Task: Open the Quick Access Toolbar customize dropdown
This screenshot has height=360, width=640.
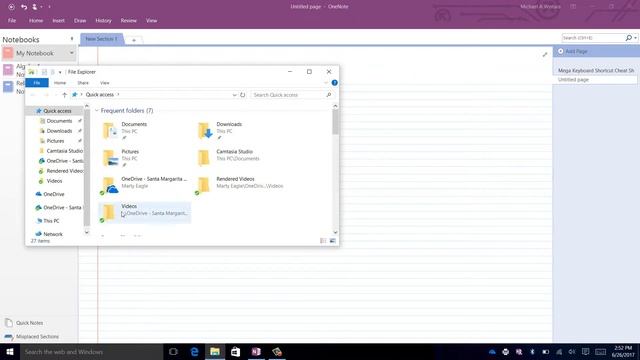Action: tap(49, 7)
